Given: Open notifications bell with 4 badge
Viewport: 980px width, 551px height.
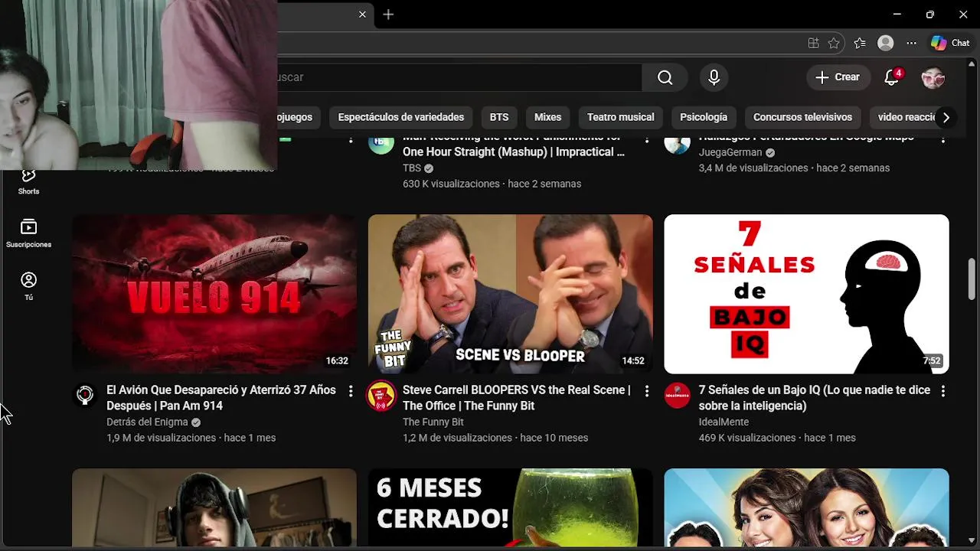Looking at the screenshot, I should pyautogui.click(x=892, y=77).
